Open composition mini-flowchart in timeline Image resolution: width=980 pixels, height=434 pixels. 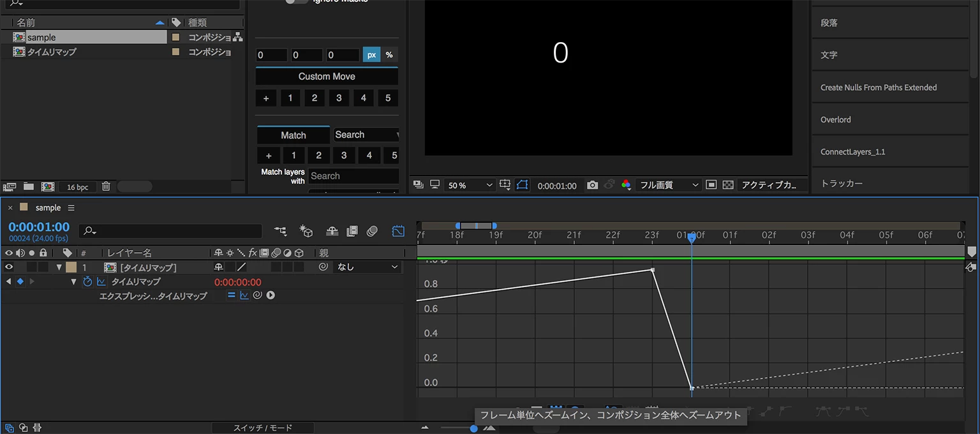[x=280, y=231]
